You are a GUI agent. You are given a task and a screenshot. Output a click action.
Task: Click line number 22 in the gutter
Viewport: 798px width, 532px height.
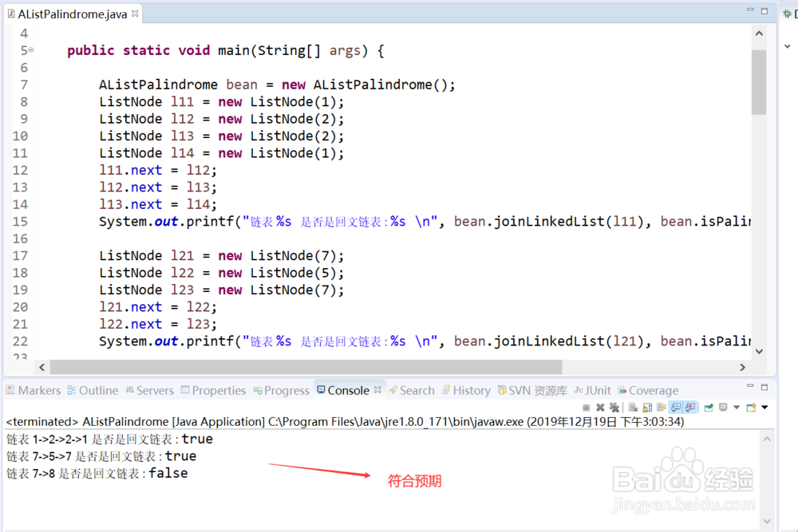click(20, 341)
